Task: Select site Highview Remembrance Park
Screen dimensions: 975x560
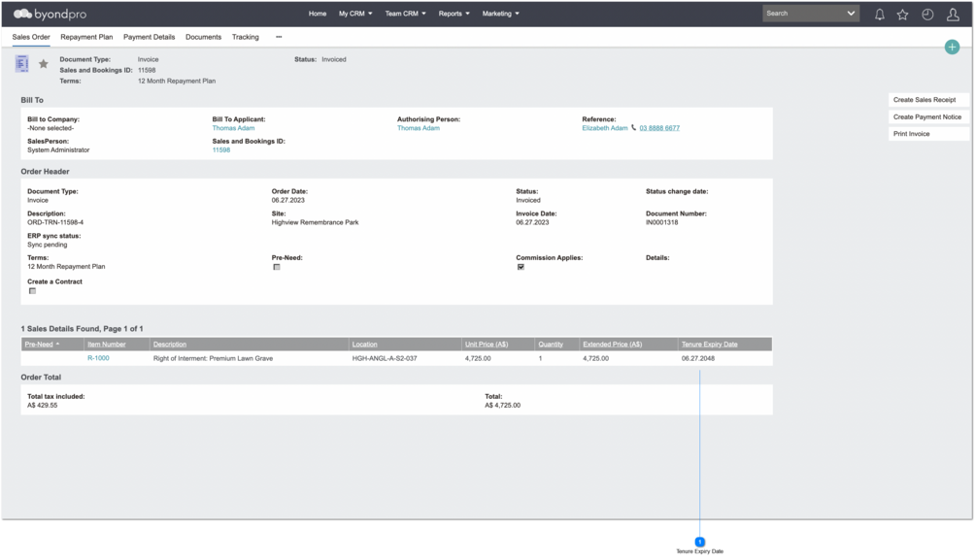Action: (x=315, y=222)
